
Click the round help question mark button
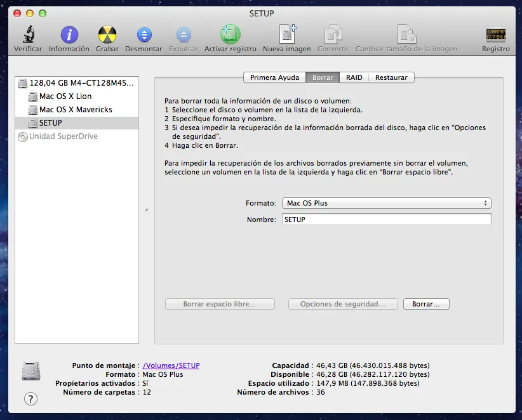click(30, 398)
